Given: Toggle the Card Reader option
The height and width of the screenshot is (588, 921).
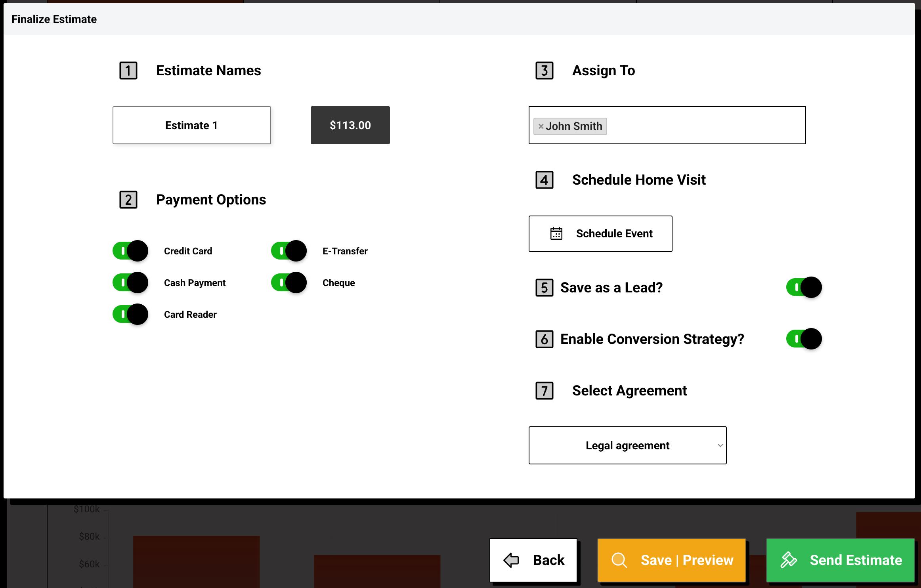Looking at the screenshot, I should tap(130, 314).
